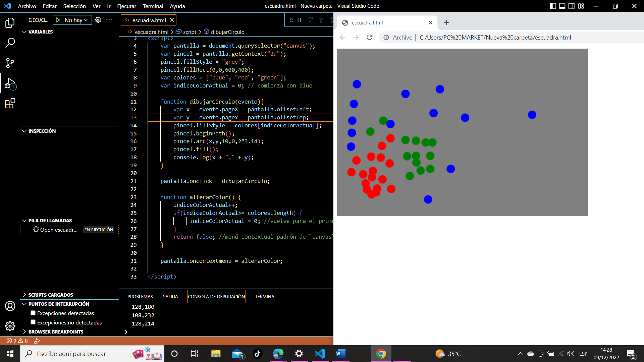The width and height of the screenshot is (644, 362).
Task: Start debugging with green play button
Action: pyautogui.click(x=58, y=20)
